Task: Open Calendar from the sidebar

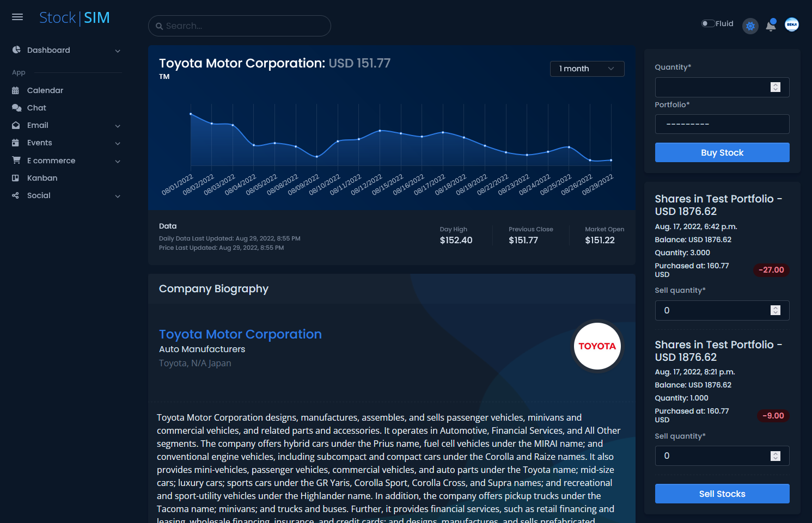Action: coord(45,90)
